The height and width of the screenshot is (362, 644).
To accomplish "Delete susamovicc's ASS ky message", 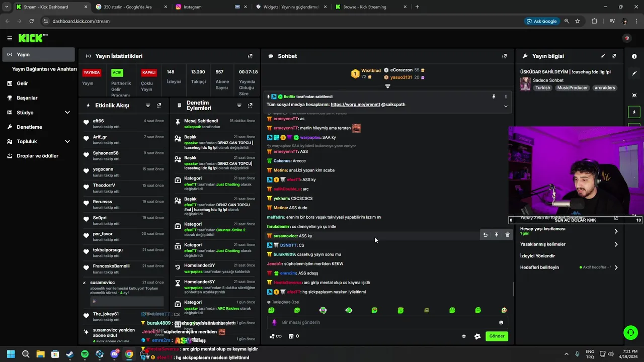I will point(507,235).
